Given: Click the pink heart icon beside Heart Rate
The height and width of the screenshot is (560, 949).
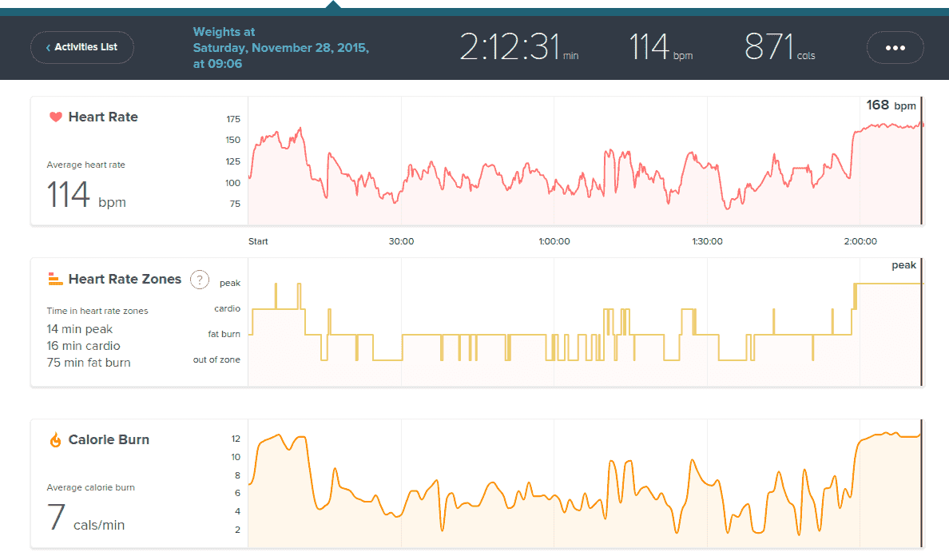Looking at the screenshot, I should click(55, 117).
